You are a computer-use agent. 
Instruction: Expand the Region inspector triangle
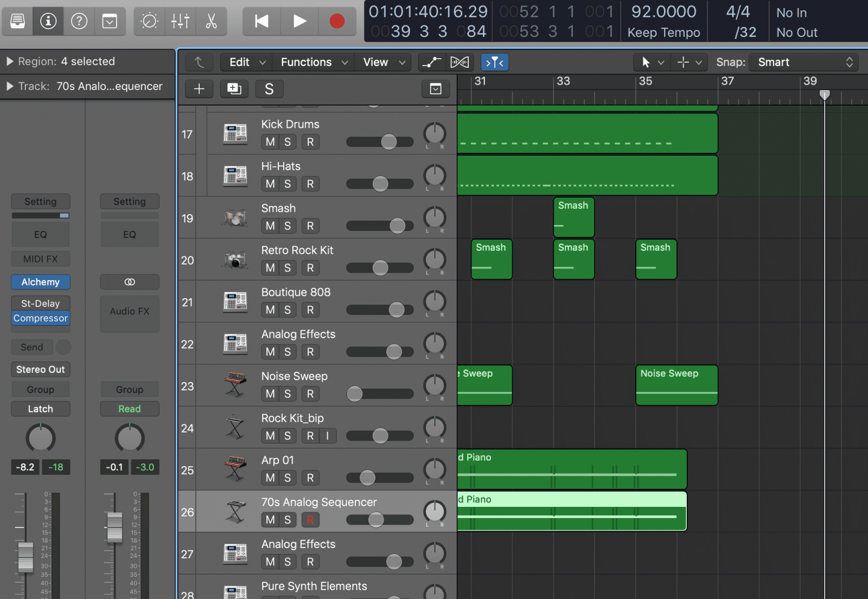pyautogui.click(x=10, y=61)
